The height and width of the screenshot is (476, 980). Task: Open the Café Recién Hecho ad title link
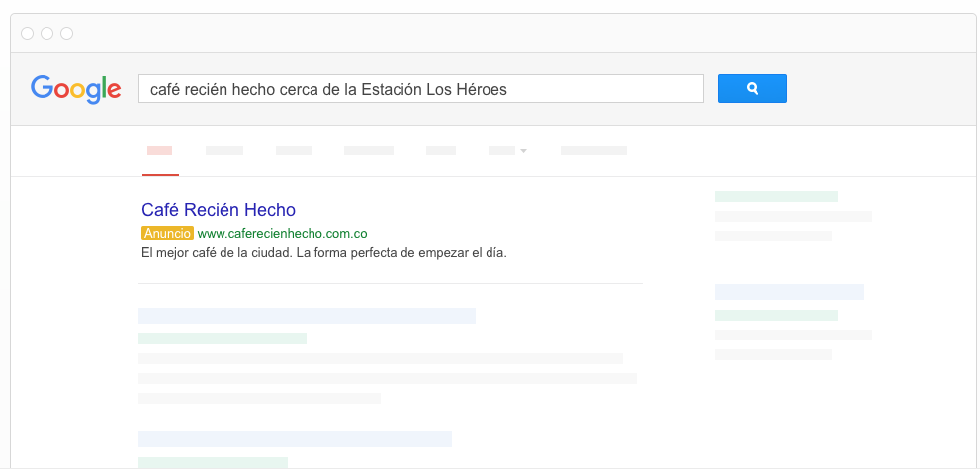tap(219, 210)
